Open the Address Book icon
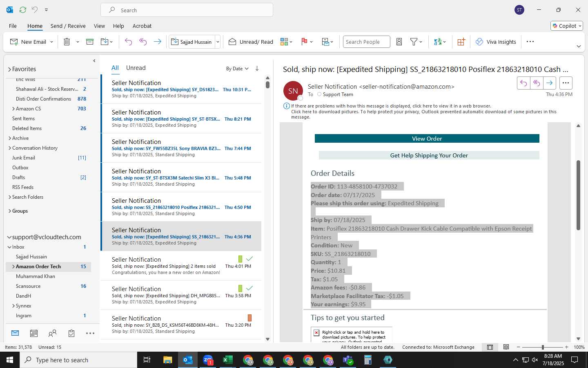The image size is (588, 368). pyautogui.click(x=399, y=42)
